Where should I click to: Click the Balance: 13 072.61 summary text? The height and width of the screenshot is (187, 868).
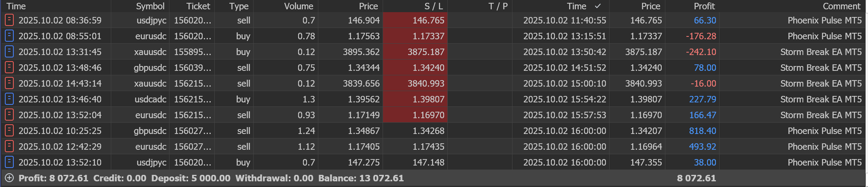point(361,178)
